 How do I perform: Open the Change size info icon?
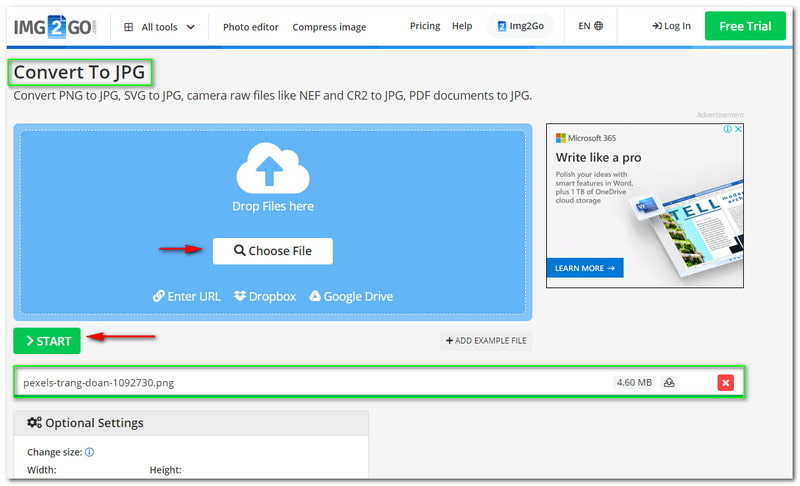point(89,452)
